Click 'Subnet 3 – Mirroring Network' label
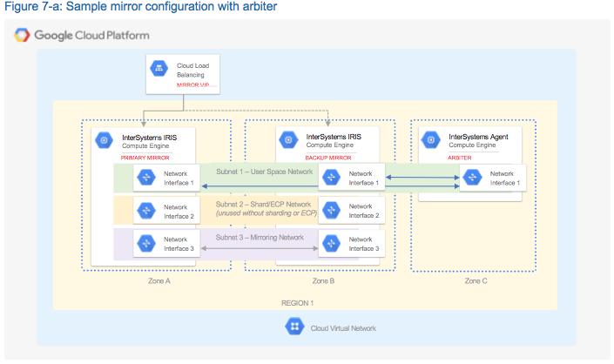The image size is (614, 364). pos(260,238)
